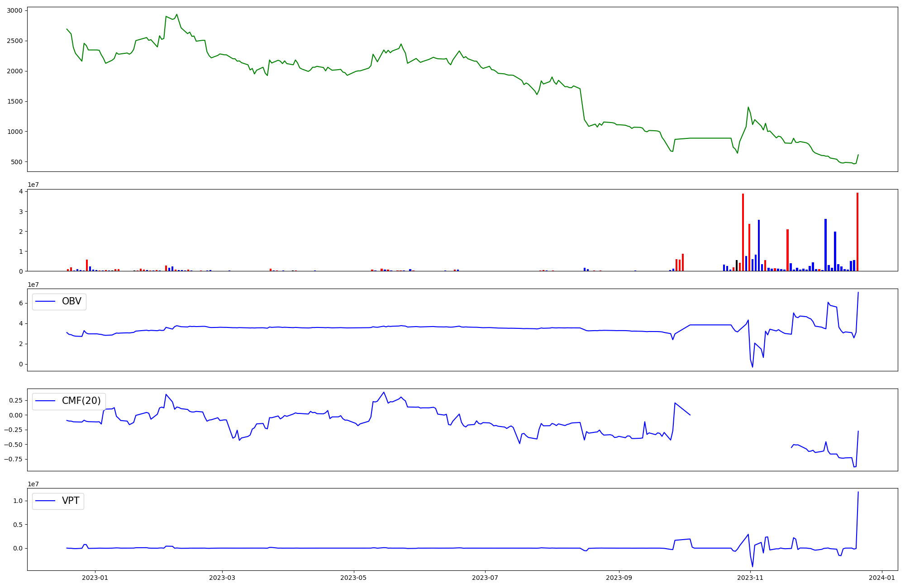Click the highest peak of the green price line
Screen dimensions: 905x588
(176, 14)
